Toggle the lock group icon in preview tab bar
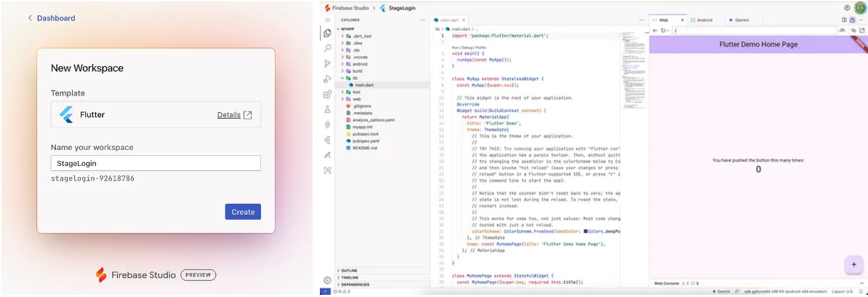This screenshot has width=868, height=297. 853,20
